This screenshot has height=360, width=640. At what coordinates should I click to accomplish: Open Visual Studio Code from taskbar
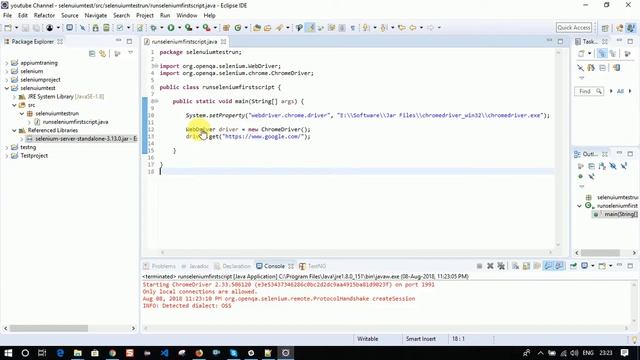[x=164, y=353]
